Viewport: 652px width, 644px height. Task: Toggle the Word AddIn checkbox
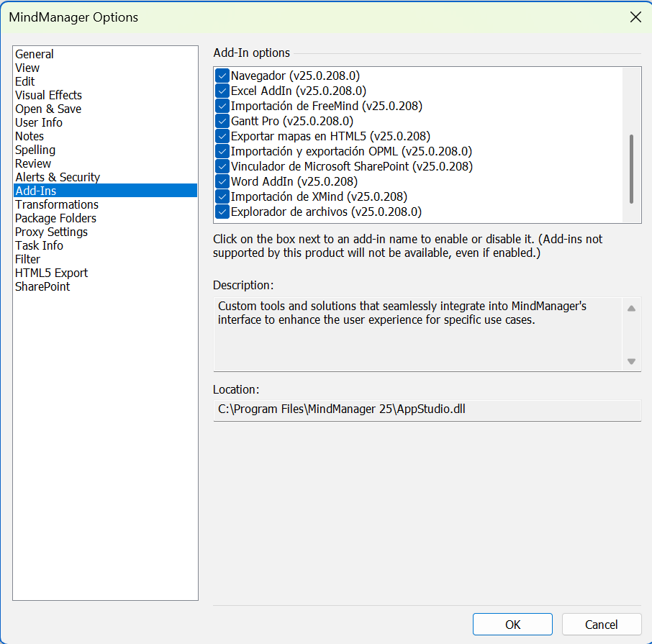(222, 181)
